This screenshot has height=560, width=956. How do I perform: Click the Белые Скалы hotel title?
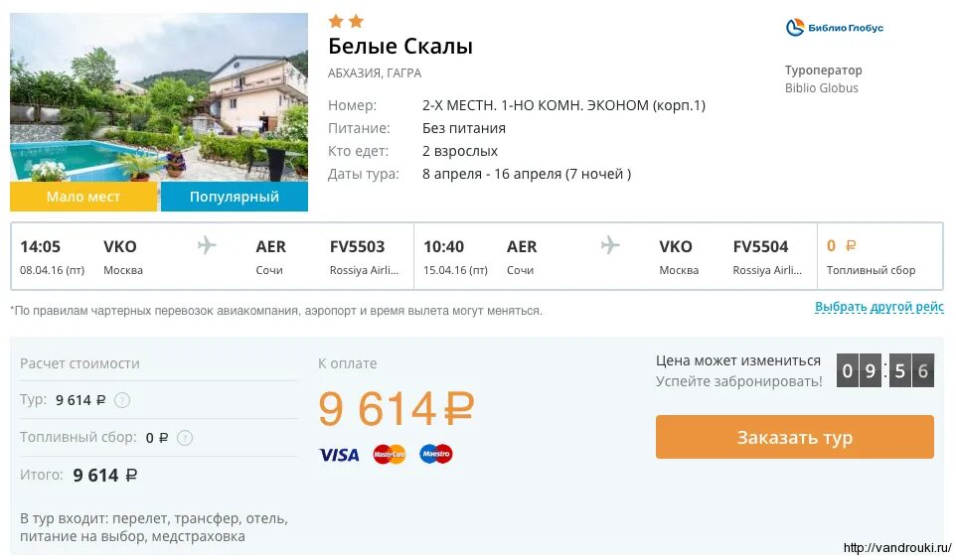(400, 47)
